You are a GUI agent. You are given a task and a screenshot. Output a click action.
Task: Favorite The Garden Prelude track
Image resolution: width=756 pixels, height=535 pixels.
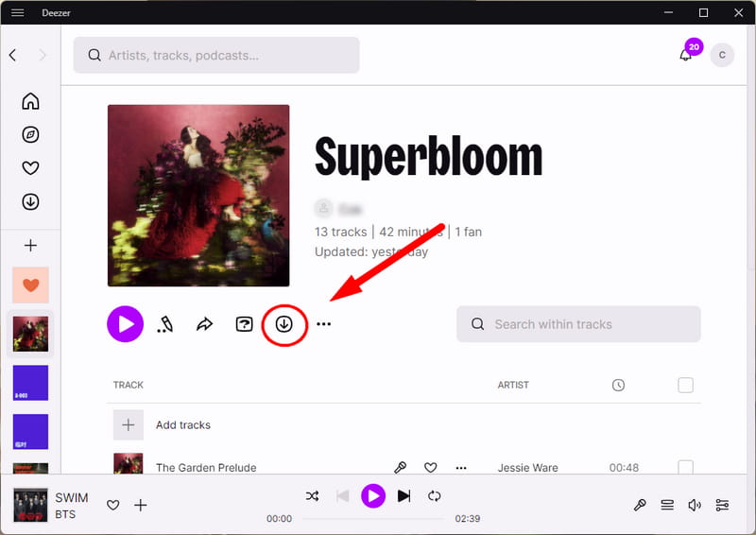coord(431,467)
